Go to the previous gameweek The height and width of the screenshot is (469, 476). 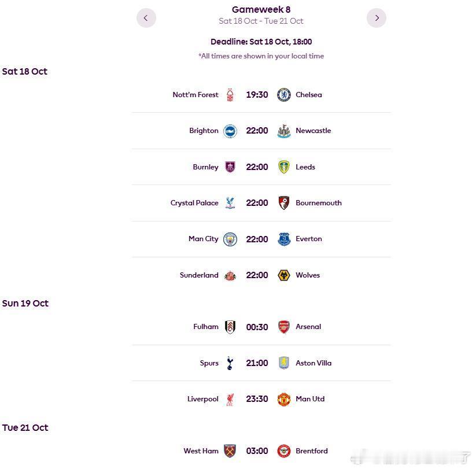click(146, 18)
